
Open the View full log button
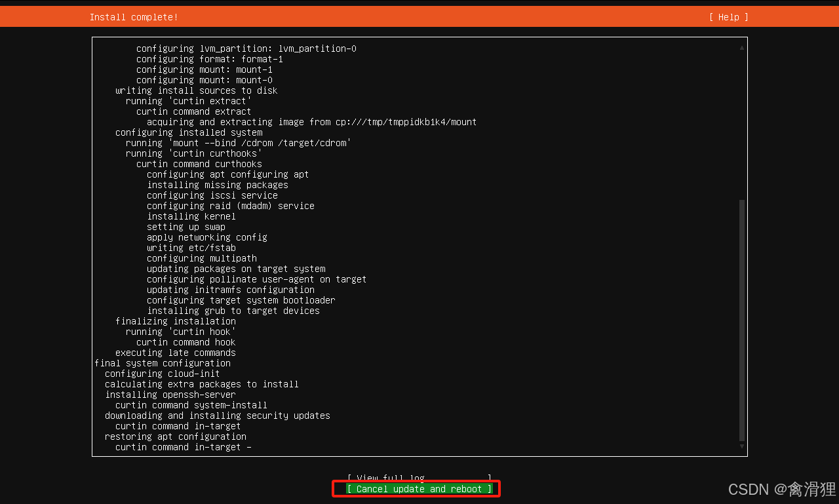pos(419,478)
